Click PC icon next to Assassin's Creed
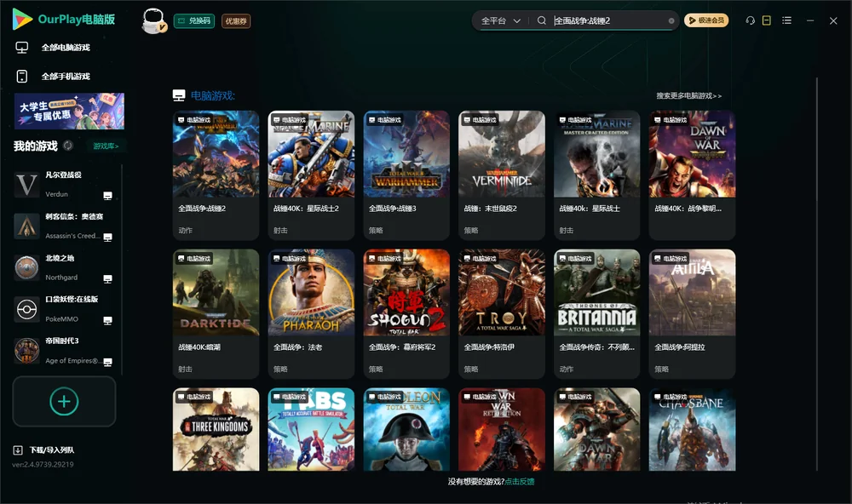Screen dimensions: 852x504 coord(107,238)
